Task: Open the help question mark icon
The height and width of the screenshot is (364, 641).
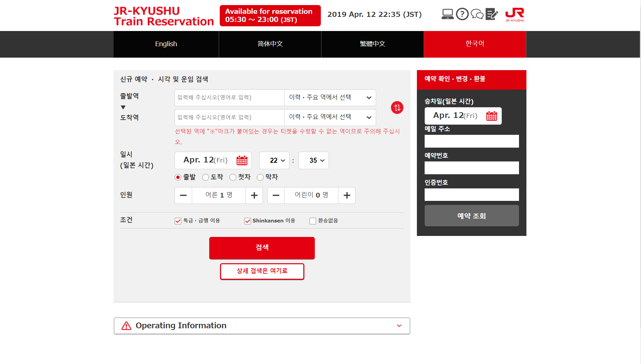Action: [462, 14]
